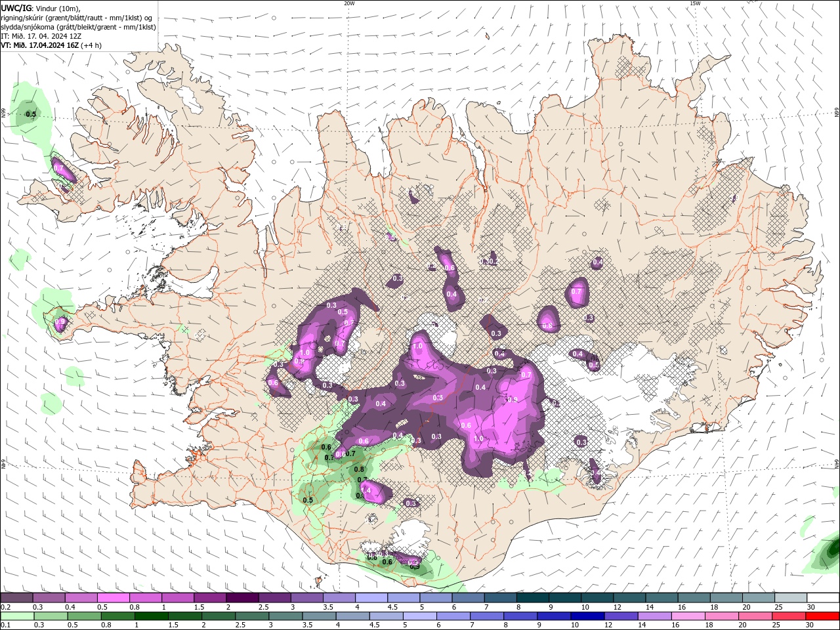Click the medium green 0.5 rain scale swatch

point(83,616)
